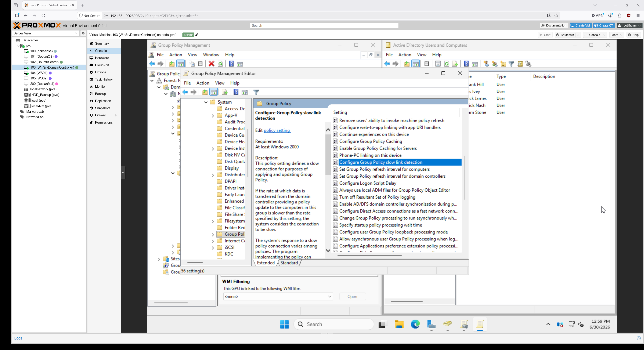Viewport: 644px width, 350px height.
Task: Click the Windows taskbar Search box
Action: point(334,324)
